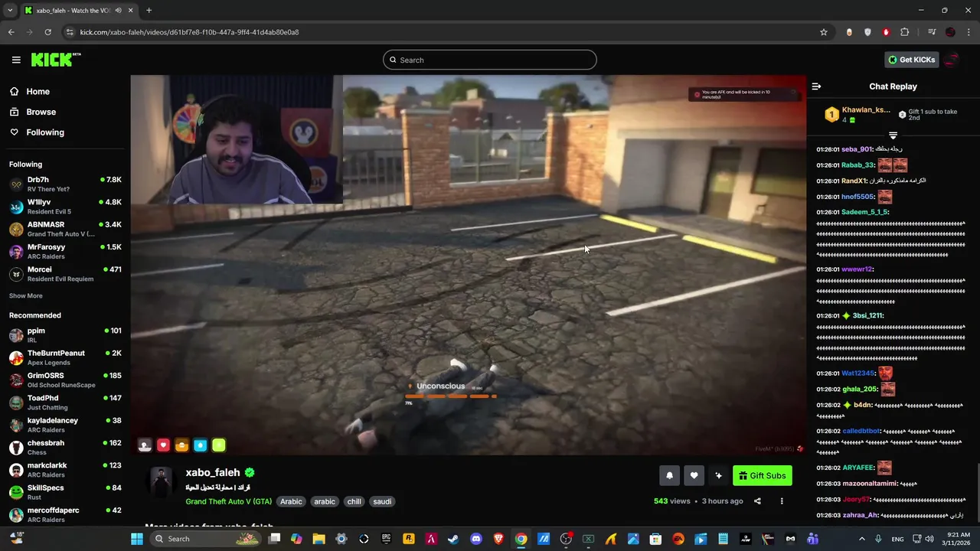
Task: Open Drb7h's channel from the Following list
Action: (65, 184)
